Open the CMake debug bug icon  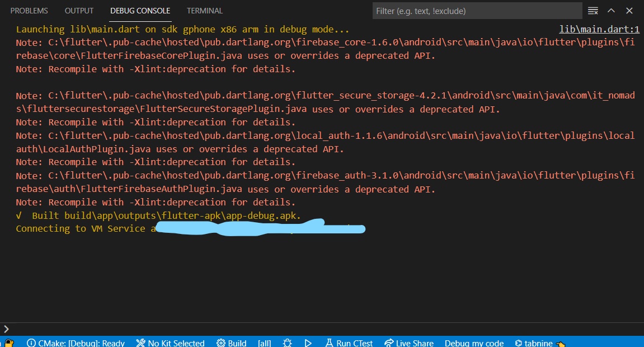pos(287,343)
